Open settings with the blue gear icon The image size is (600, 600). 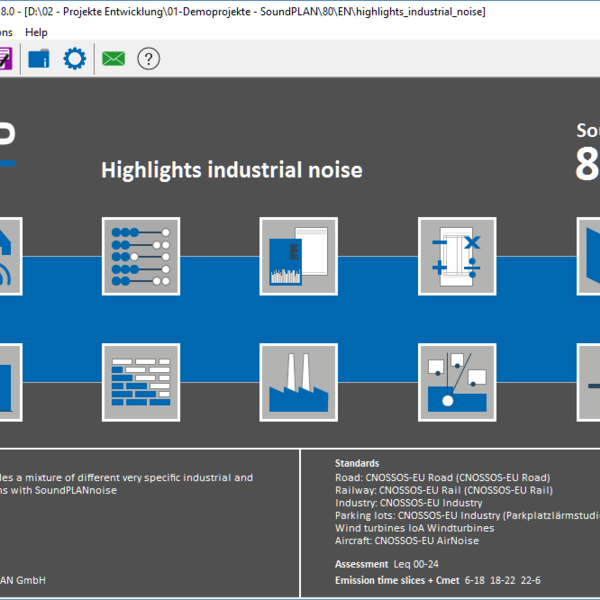[x=75, y=59]
